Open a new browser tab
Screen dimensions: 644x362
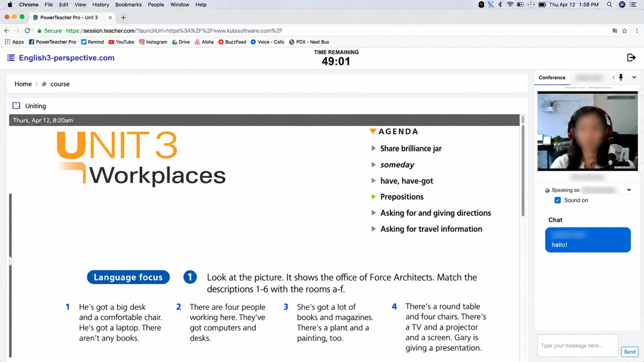123,18
